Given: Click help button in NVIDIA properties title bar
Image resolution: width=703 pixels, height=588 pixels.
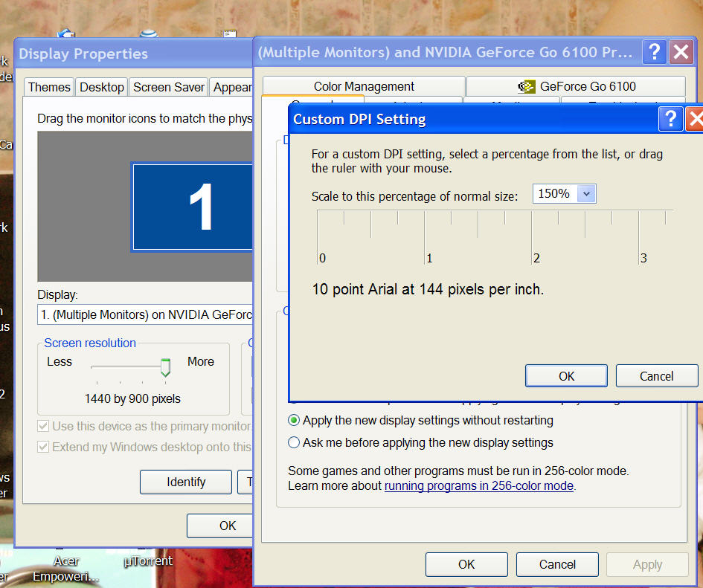Looking at the screenshot, I should click(654, 52).
